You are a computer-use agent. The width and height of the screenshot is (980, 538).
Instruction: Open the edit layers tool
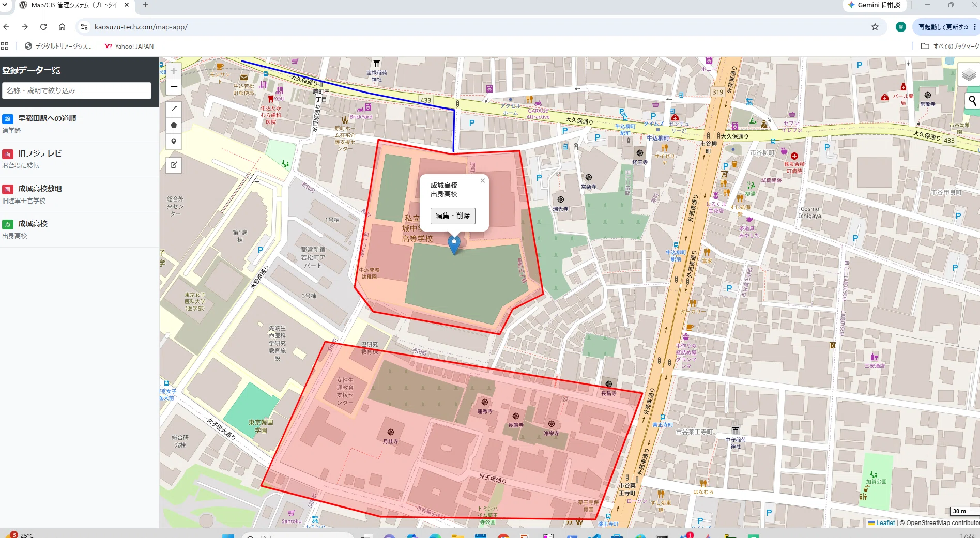(174, 165)
